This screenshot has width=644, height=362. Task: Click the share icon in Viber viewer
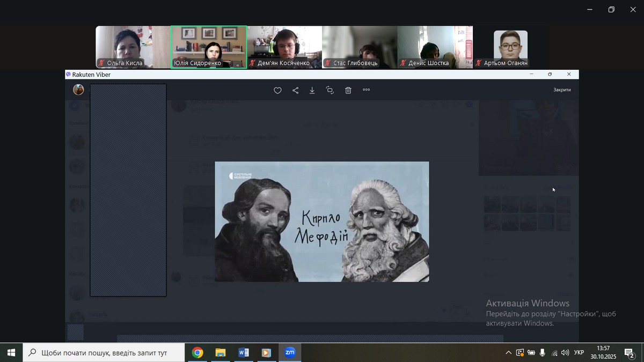point(295,91)
